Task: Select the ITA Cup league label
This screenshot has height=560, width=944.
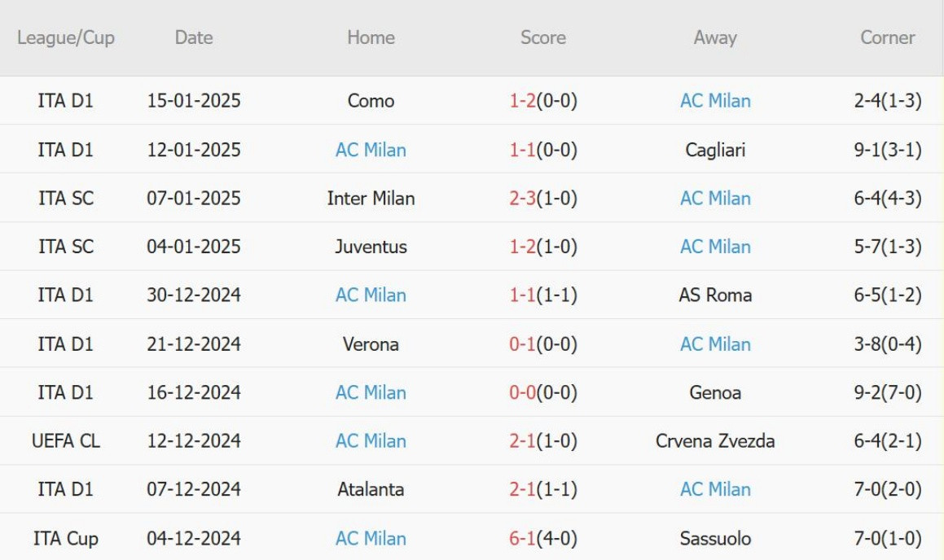Action: [x=66, y=538]
